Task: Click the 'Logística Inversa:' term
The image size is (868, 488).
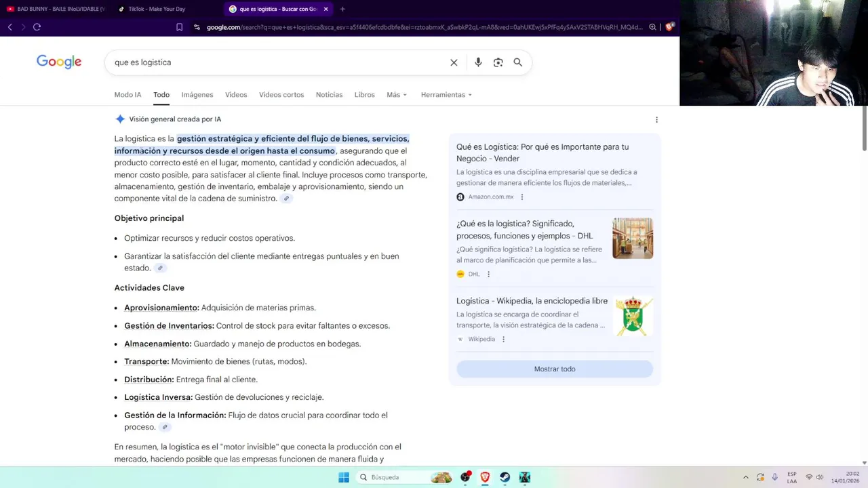Action: 158,397
